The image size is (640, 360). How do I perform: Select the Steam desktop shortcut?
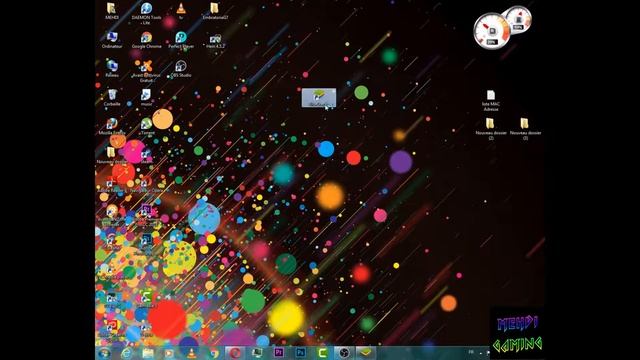click(x=146, y=155)
